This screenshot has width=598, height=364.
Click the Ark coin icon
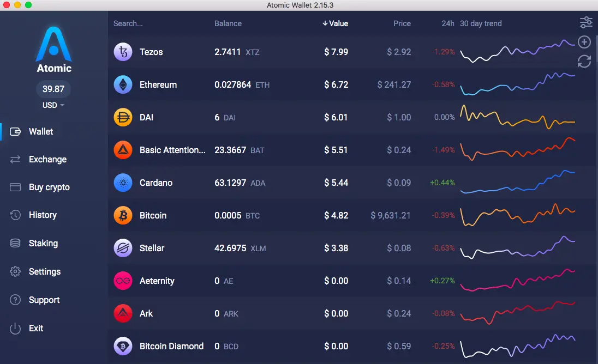123,314
